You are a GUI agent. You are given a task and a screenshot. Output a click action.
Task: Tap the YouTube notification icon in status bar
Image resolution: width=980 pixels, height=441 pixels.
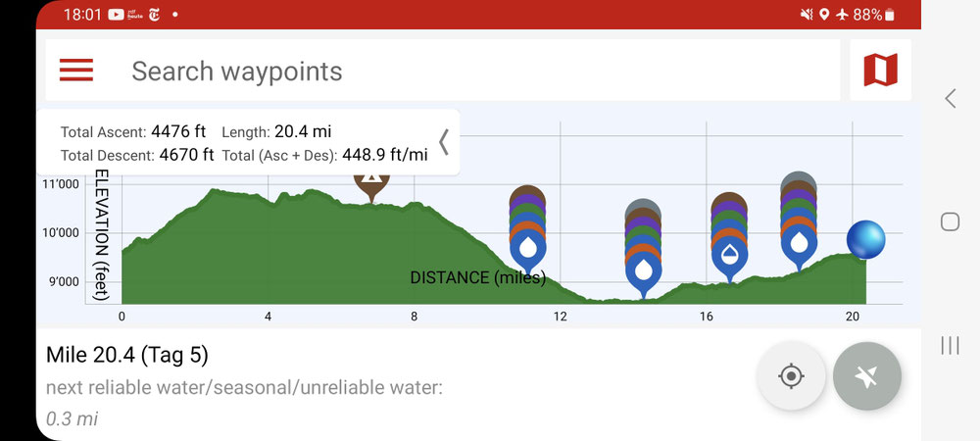pyautogui.click(x=116, y=15)
